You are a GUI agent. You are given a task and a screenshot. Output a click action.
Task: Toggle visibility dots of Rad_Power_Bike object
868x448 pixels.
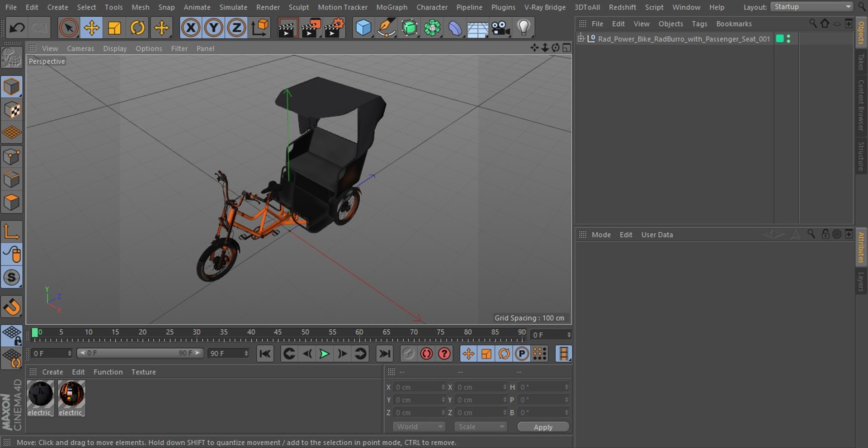pos(789,39)
